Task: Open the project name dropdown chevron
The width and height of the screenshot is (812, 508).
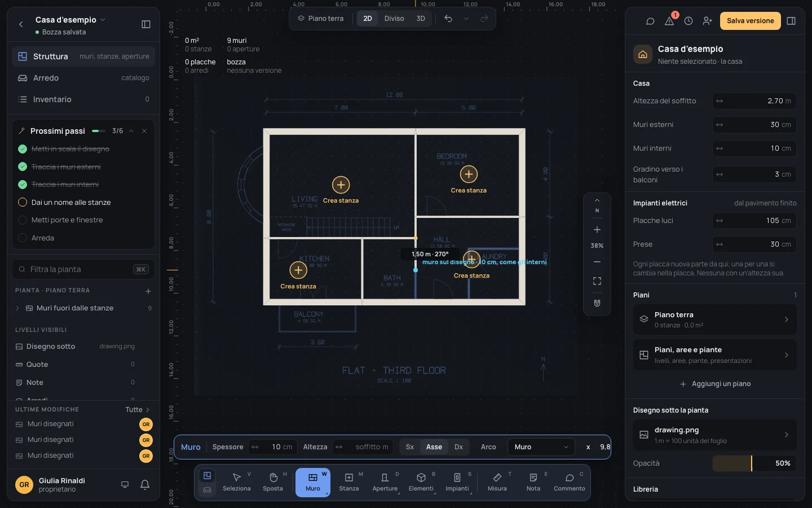Action: tap(103, 20)
